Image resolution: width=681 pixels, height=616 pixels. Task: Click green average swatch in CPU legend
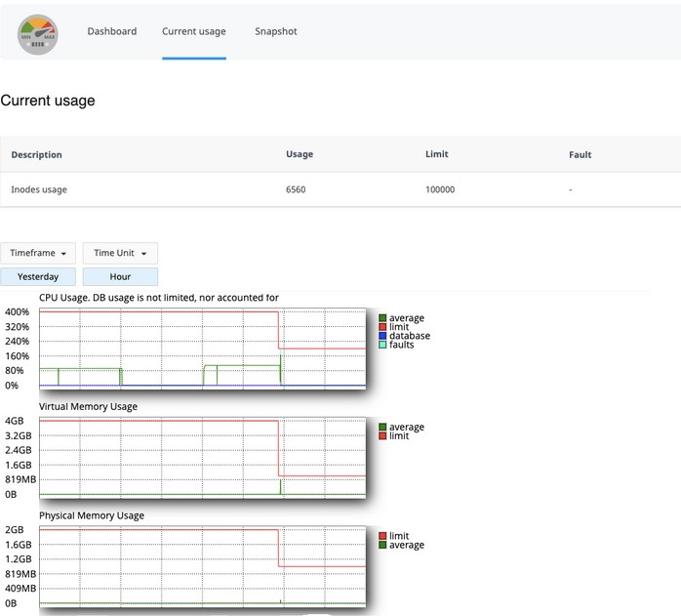click(382, 318)
